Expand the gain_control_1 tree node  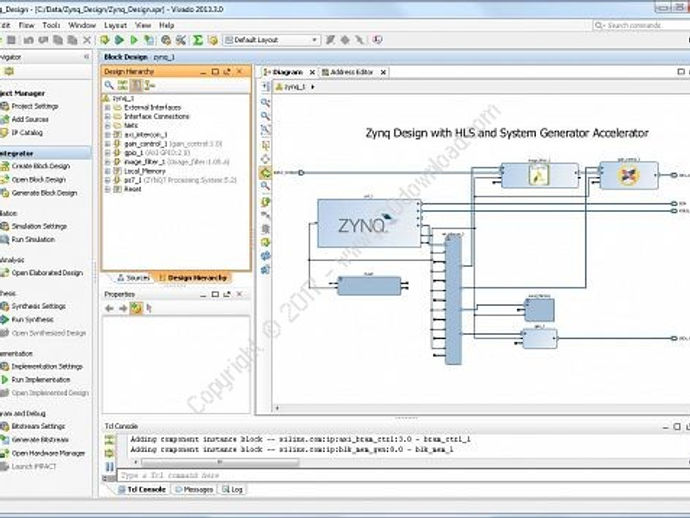[x=107, y=144]
